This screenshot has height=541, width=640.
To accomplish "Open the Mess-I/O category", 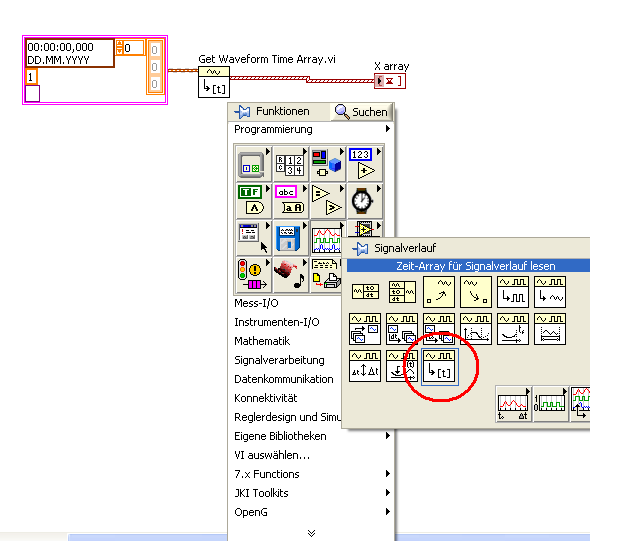I will click(x=256, y=303).
